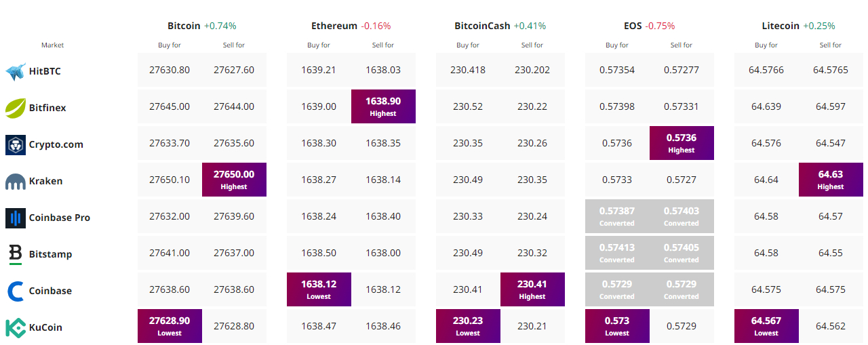Click KuCoin's lowest Bitcoin buy price 27628.90

pos(170,326)
